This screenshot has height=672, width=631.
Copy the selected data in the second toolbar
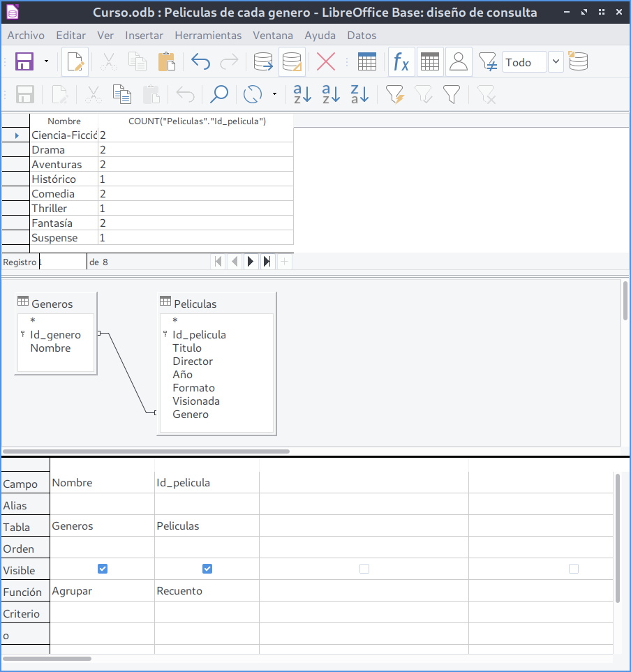(x=122, y=94)
